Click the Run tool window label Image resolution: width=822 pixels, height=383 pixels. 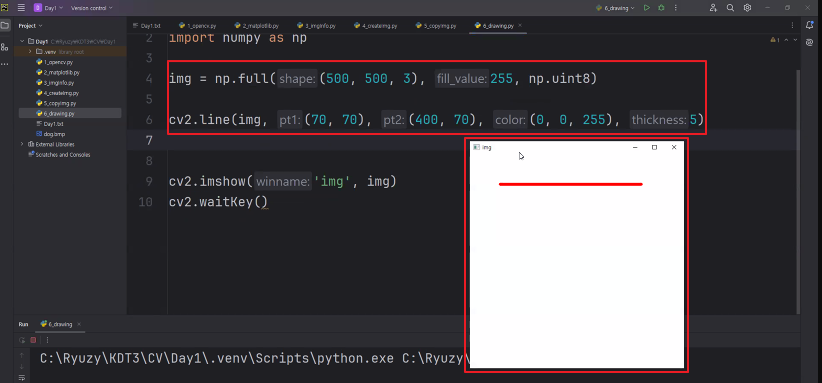click(x=23, y=324)
